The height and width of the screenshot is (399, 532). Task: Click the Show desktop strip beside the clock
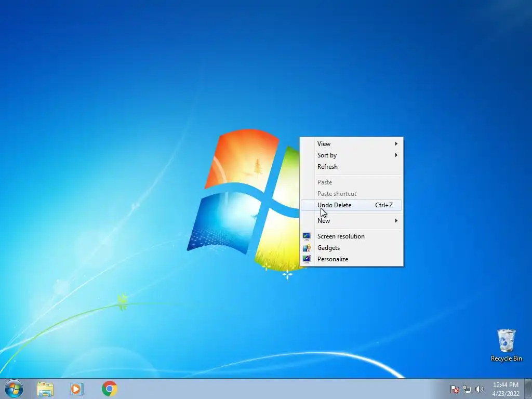coord(528,389)
